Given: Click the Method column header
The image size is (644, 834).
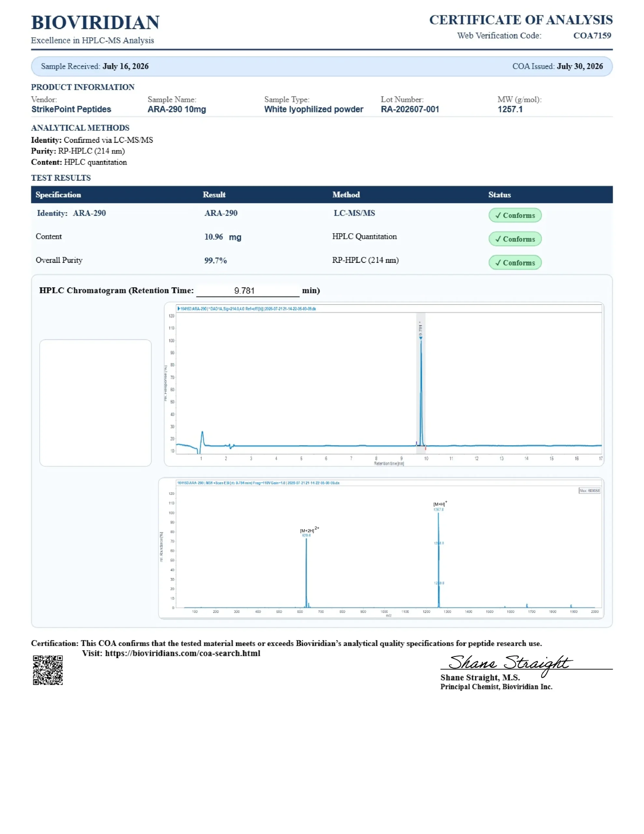Looking at the screenshot, I should (346, 195).
